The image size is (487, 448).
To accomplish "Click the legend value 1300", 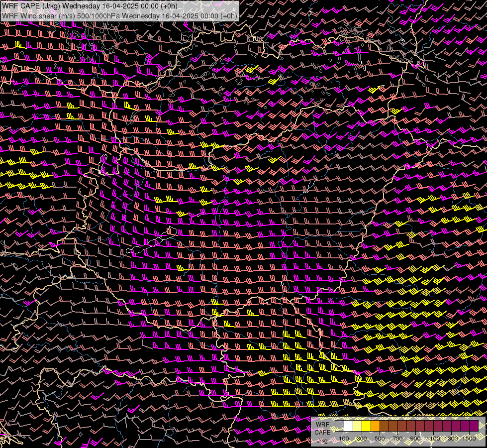I will click(x=451, y=439).
